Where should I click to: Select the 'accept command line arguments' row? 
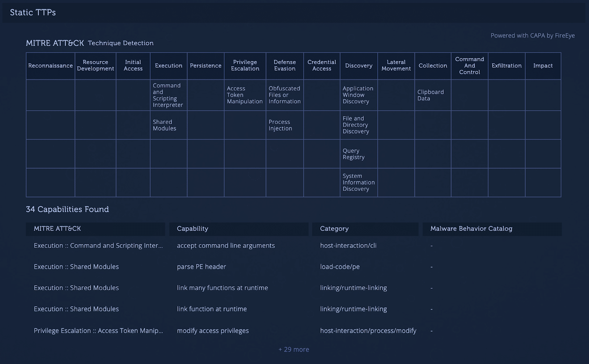pos(226,246)
